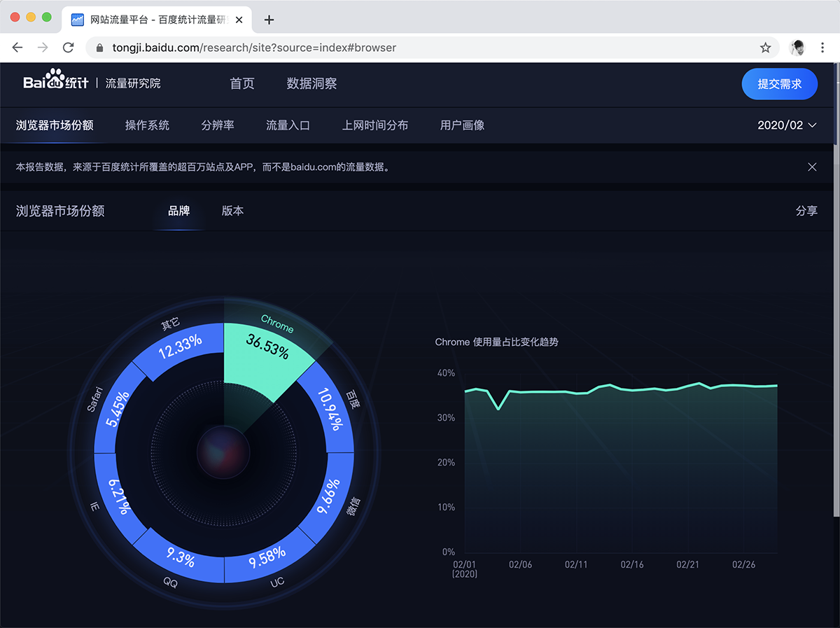This screenshot has height=628, width=840.
Task: Click the page vertical scrollbar
Action: [x=836, y=291]
